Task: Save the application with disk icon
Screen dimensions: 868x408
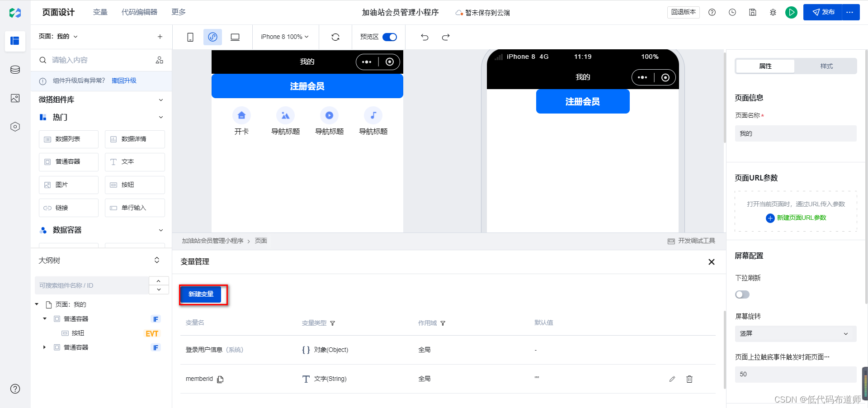Action: tap(753, 12)
